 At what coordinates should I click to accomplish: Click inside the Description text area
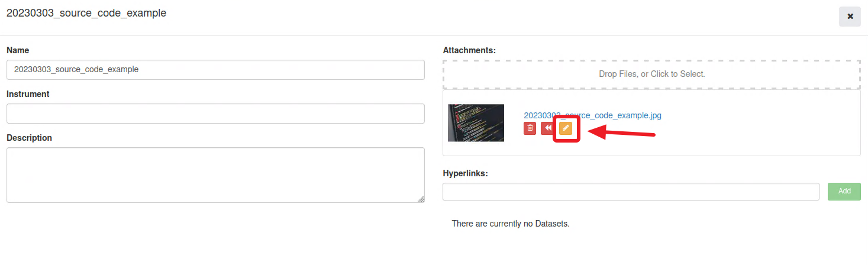[215, 174]
